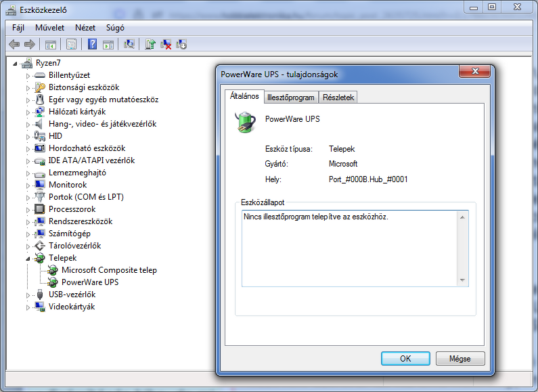Click the PowerWare UPS battery icon in dialog
This screenshot has width=538, height=392.
(246, 122)
